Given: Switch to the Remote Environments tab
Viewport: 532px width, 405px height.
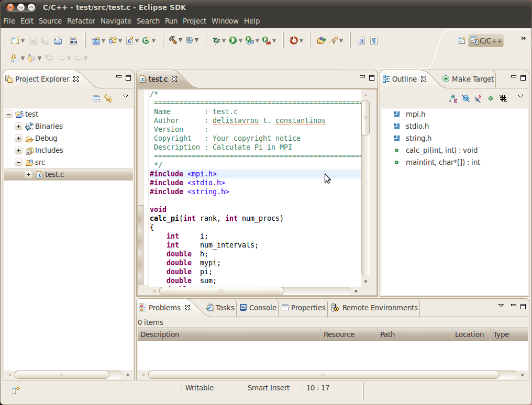Looking at the screenshot, I should pyautogui.click(x=374, y=308).
